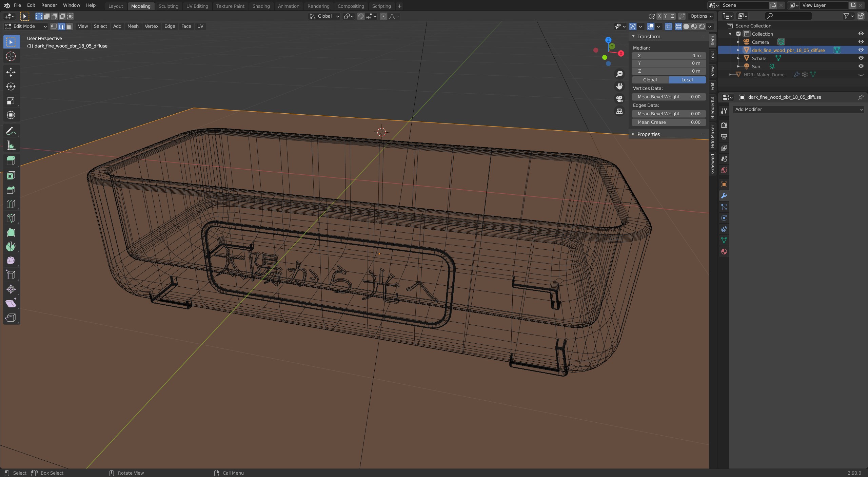This screenshot has height=477, width=868.
Task: Activate the Extrude Region tool
Action: point(11,161)
